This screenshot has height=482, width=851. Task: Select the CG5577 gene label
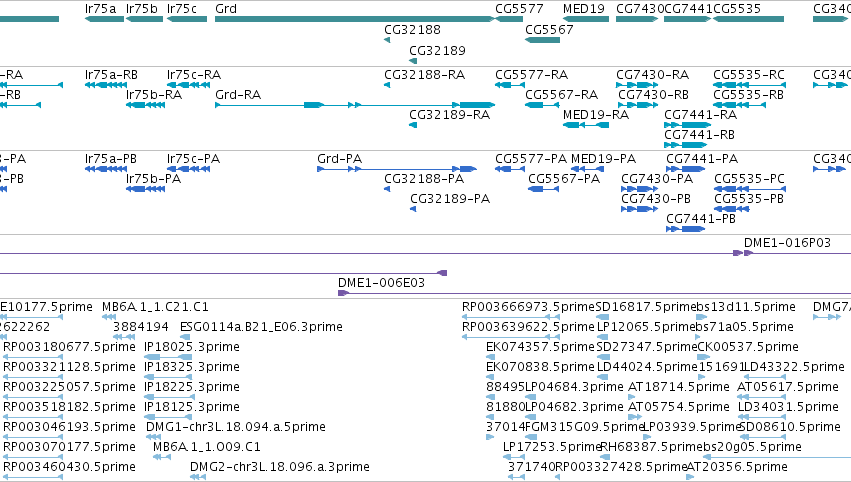(519, 9)
